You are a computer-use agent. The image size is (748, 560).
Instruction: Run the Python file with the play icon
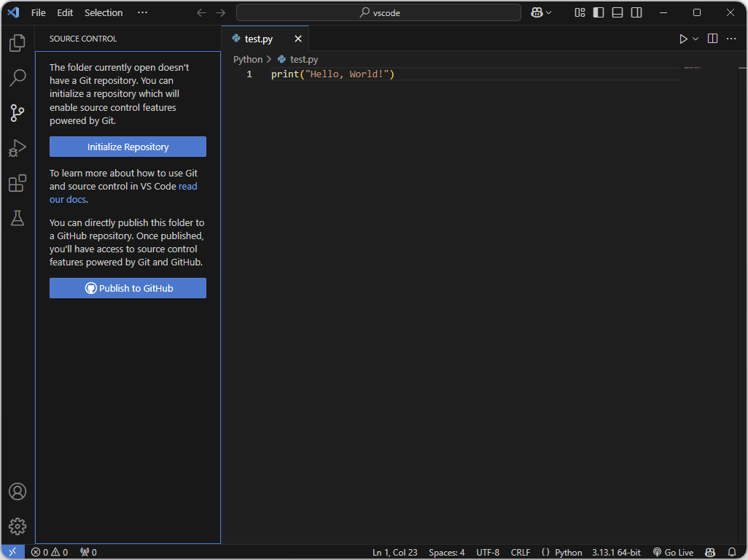tap(683, 39)
